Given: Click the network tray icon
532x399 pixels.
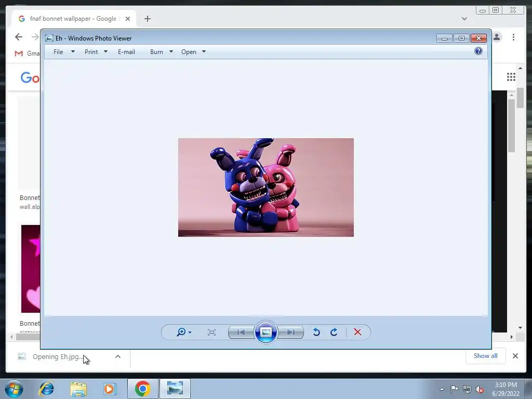Looking at the screenshot, I should [467, 389].
